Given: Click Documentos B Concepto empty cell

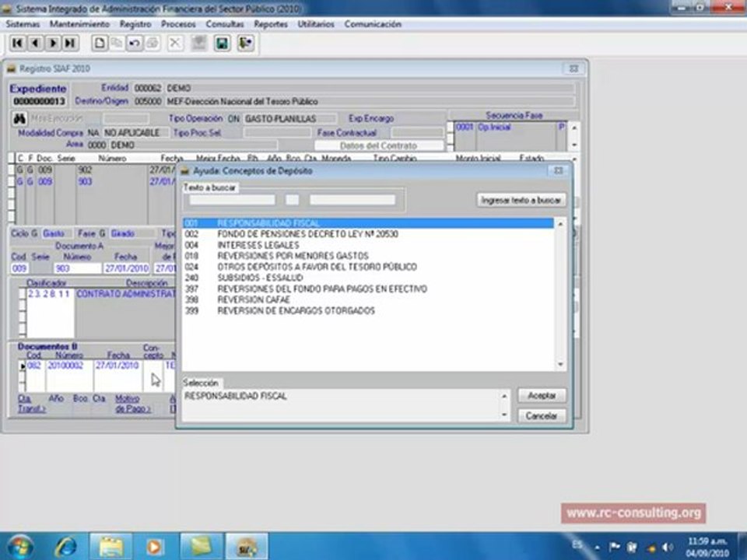Looking at the screenshot, I should (x=153, y=366).
